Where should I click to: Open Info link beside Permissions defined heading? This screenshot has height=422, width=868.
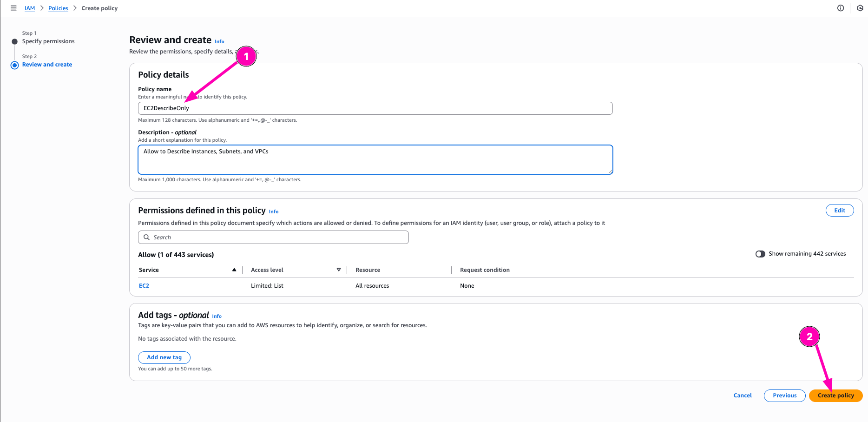pyautogui.click(x=274, y=212)
